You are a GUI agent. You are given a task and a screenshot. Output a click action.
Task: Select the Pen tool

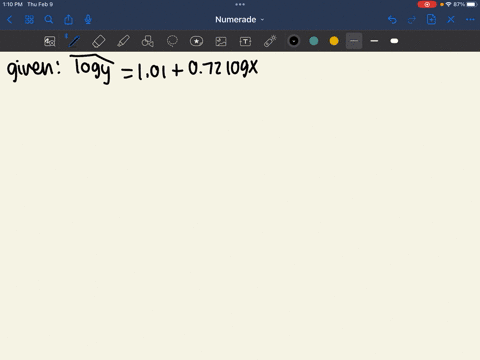click(74, 41)
